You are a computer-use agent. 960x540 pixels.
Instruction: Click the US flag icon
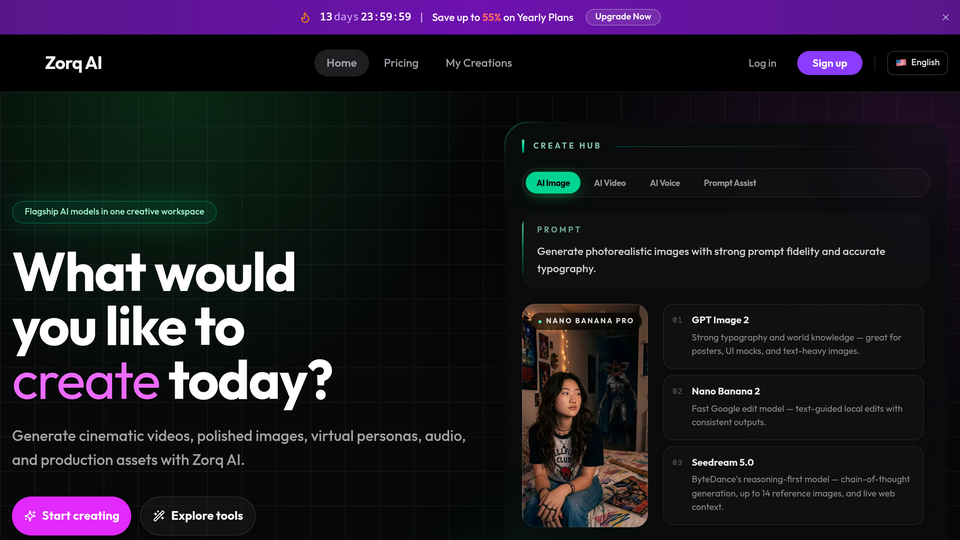pos(901,62)
